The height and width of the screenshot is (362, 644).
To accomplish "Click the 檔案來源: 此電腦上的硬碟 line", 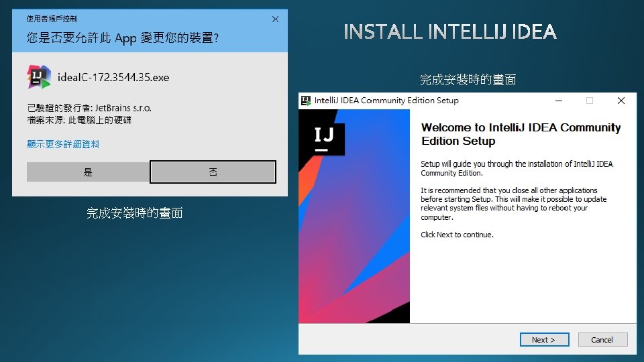I will point(79,120).
